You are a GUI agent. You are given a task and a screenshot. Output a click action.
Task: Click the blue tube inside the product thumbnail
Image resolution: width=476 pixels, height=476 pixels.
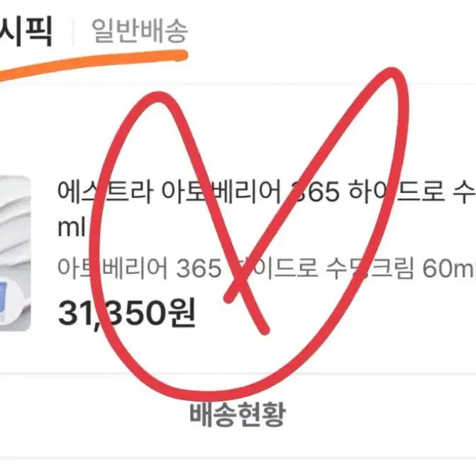(4, 299)
